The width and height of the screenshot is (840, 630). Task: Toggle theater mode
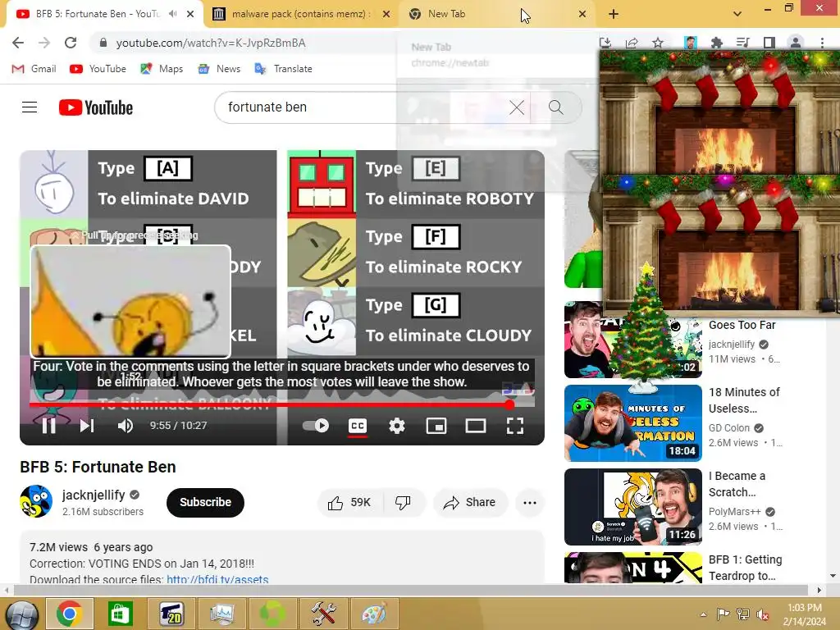[476, 426]
